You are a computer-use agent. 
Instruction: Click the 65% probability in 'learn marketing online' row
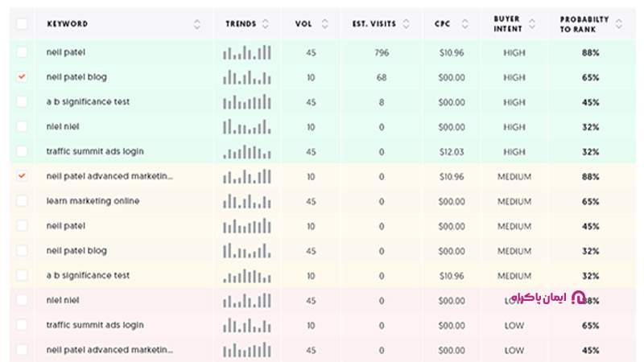(x=590, y=202)
